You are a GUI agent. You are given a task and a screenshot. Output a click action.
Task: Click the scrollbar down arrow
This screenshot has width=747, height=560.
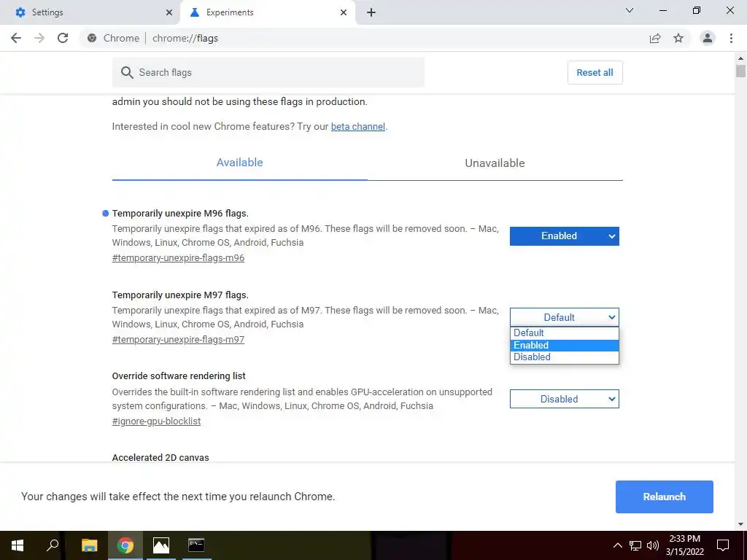coord(740,524)
